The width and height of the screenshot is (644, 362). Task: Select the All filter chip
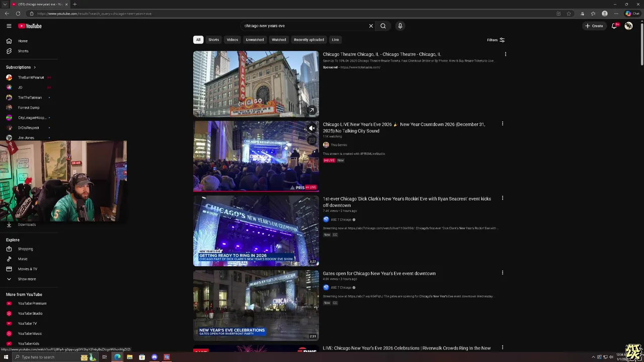[x=198, y=40]
